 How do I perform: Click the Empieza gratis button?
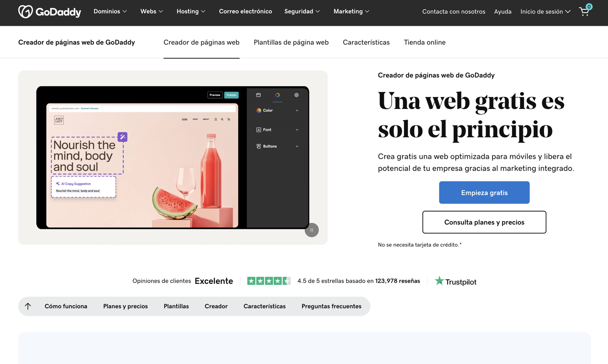point(484,193)
